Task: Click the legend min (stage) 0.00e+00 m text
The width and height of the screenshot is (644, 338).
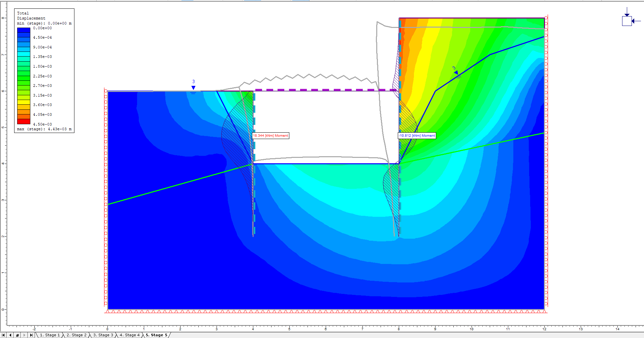Action: 44,24
